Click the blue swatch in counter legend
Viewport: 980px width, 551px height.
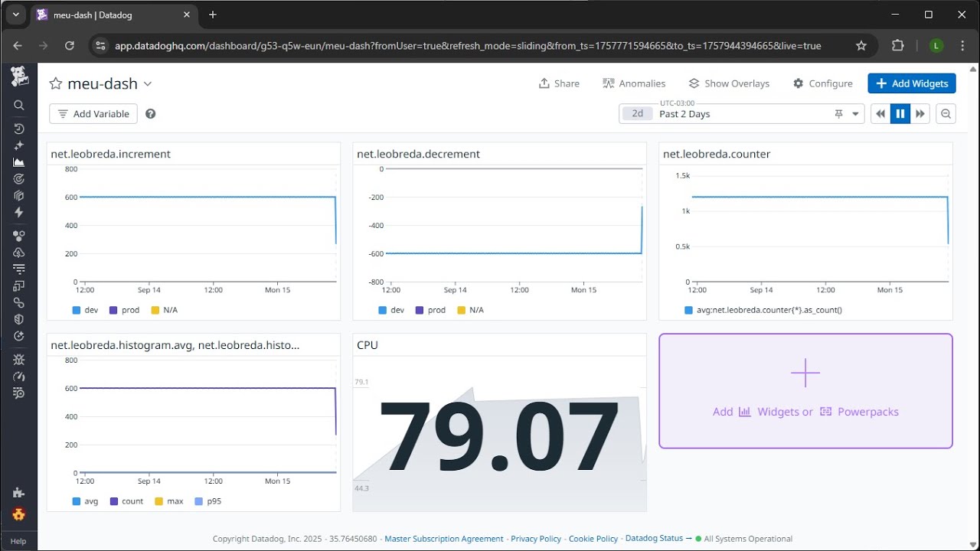pos(688,310)
